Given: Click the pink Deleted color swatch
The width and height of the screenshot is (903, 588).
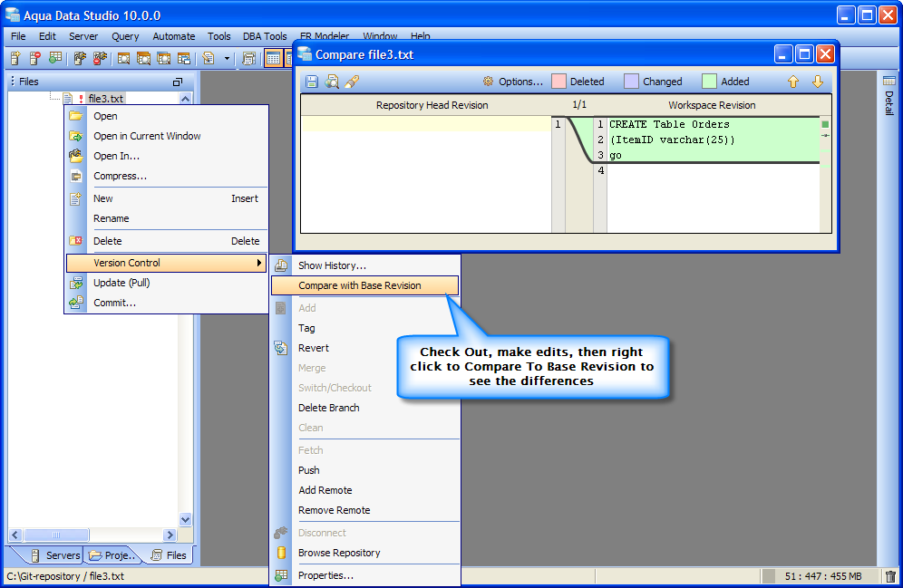Looking at the screenshot, I should pyautogui.click(x=558, y=82).
